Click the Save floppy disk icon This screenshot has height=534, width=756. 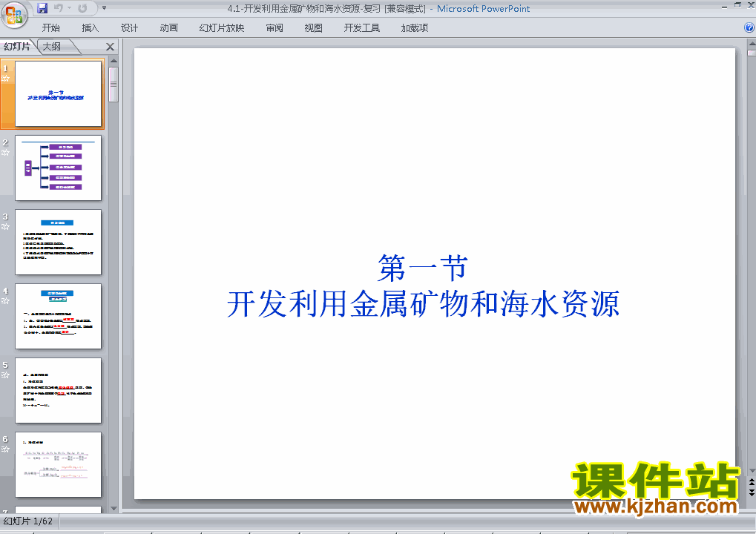pyautogui.click(x=42, y=8)
